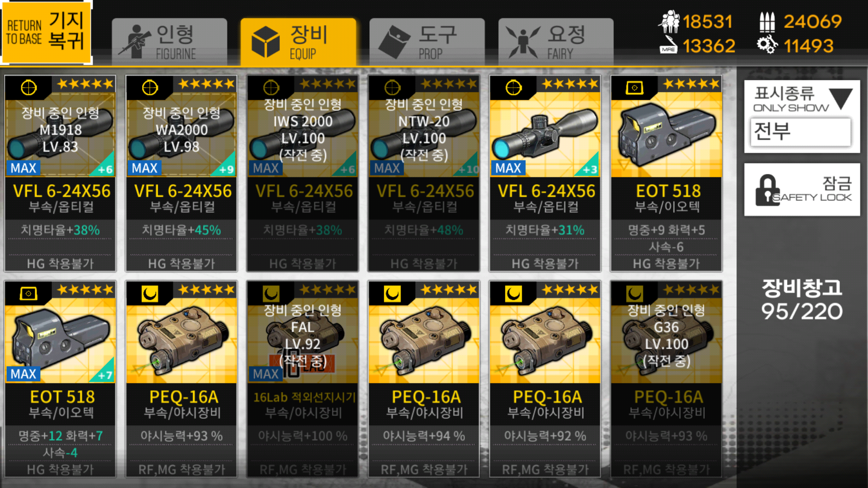Expand the 표시종류 Only Show dropdown arrow

click(x=840, y=99)
